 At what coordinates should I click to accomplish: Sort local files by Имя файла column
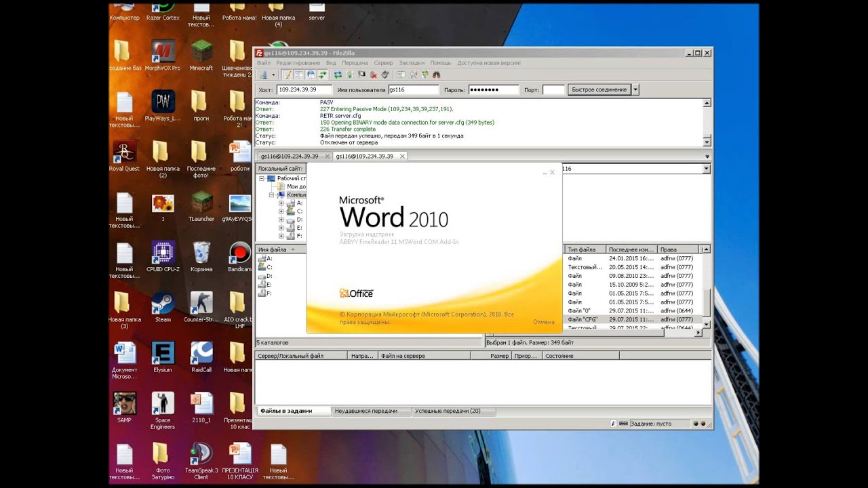pyautogui.click(x=281, y=249)
